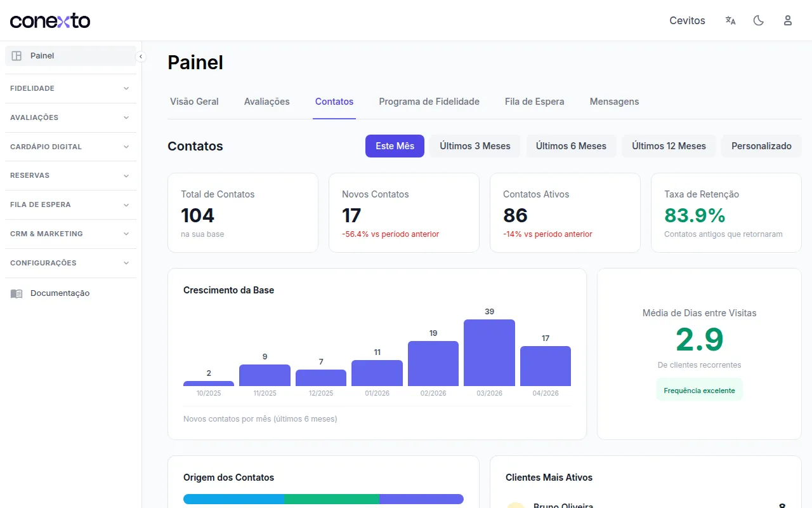The height and width of the screenshot is (508, 812).
Task: Select the Contatos tab
Action: (334, 102)
